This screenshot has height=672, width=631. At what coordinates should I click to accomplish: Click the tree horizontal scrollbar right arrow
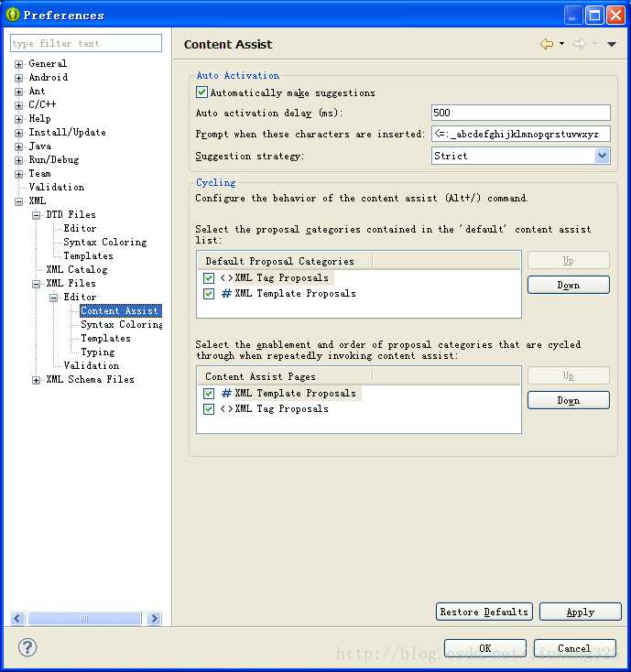(155, 618)
